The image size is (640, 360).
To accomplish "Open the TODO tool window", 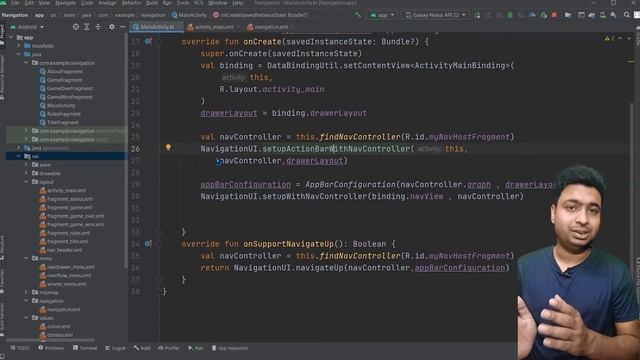I will [20, 348].
